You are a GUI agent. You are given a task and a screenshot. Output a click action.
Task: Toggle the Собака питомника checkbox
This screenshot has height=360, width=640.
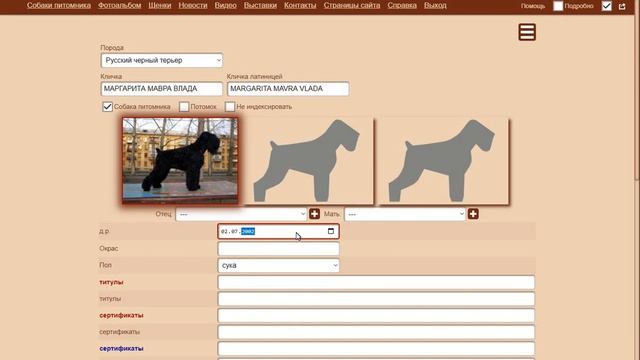coord(107,107)
